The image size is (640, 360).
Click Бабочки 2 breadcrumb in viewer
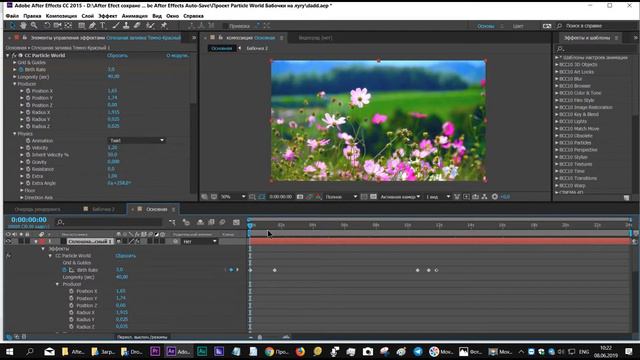click(257, 48)
